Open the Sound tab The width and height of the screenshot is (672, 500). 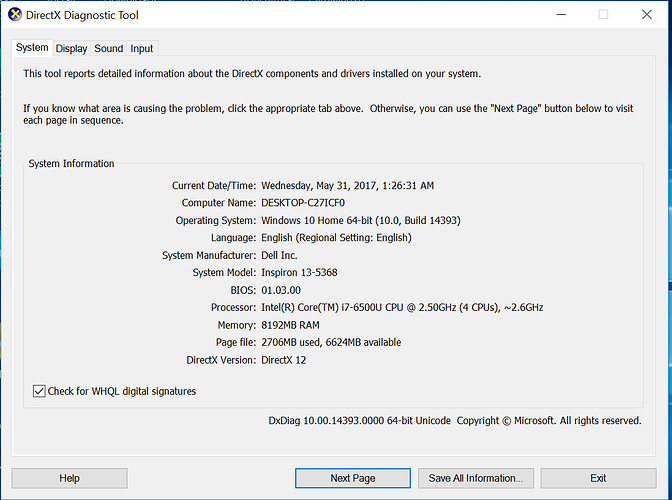108,48
